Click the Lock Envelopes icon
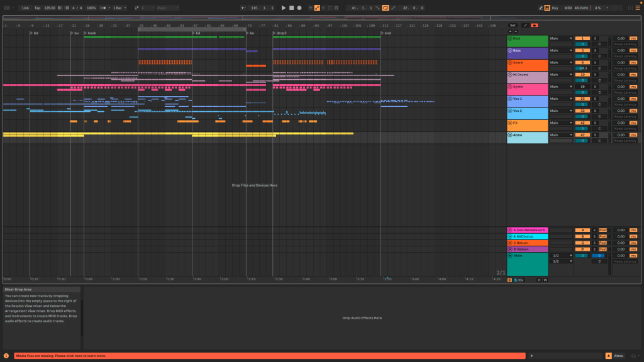 [x=534, y=25]
